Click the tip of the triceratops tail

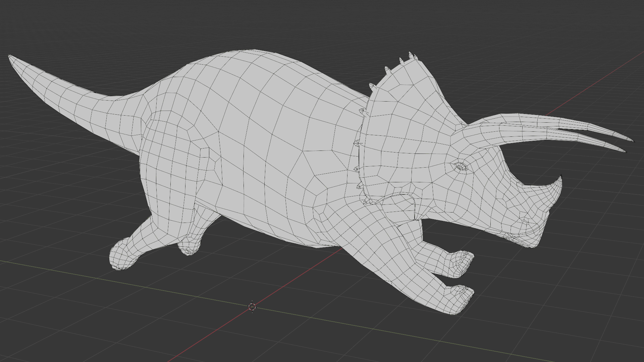click(x=10, y=56)
